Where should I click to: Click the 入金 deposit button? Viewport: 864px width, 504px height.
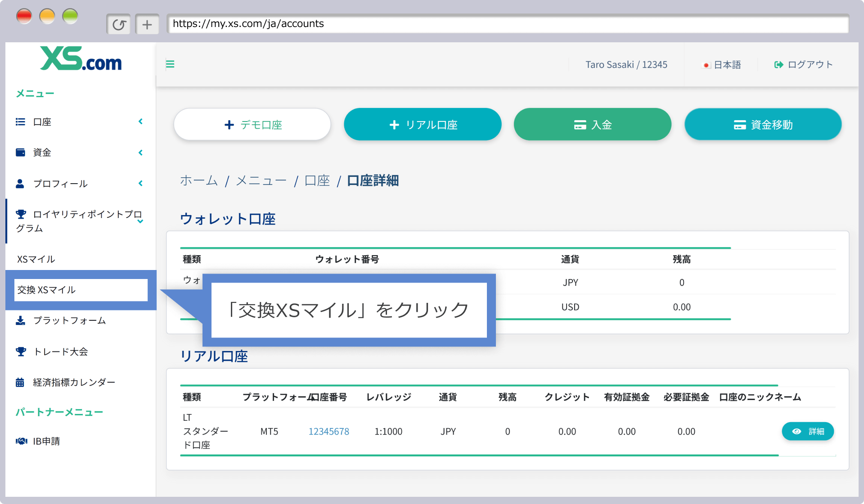pos(592,125)
